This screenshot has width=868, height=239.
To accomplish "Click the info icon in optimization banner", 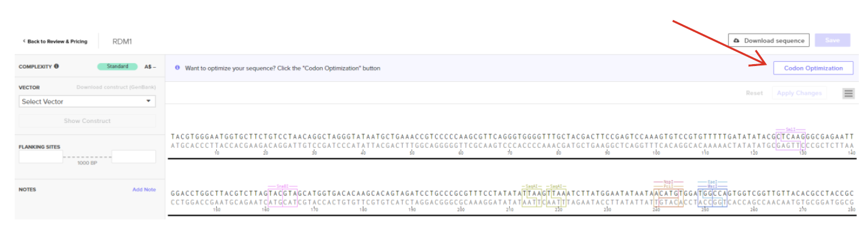I will (x=178, y=68).
